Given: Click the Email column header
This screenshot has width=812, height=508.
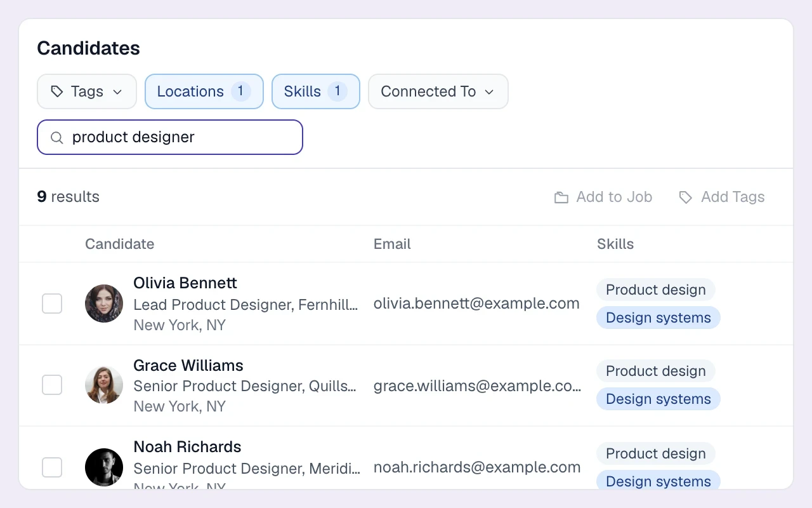Looking at the screenshot, I should coord(392,244).
